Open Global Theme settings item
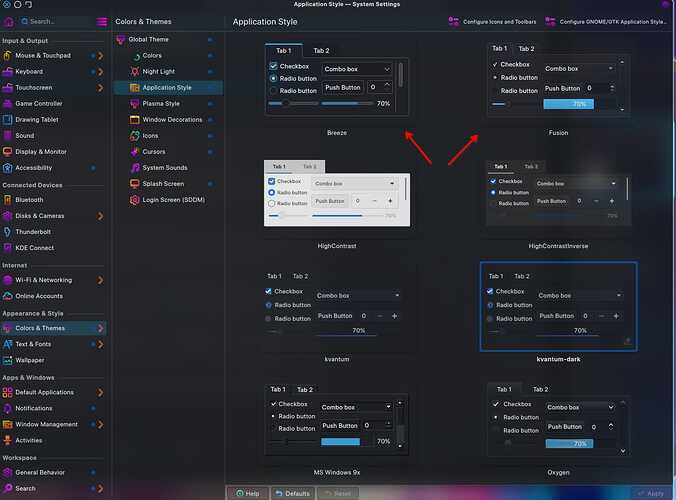The width and height of the screenshot is (676, 500). [169, 39]
